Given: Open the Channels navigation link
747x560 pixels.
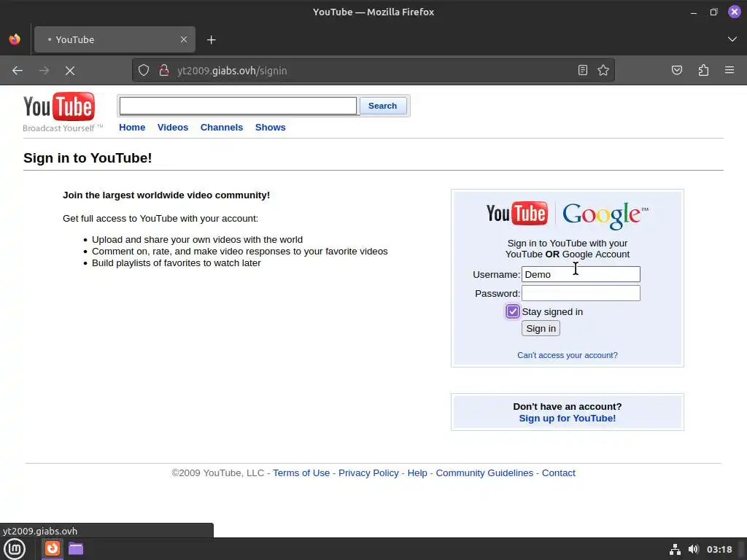Looking at the screenshot, I should click(x=222, y=127).
